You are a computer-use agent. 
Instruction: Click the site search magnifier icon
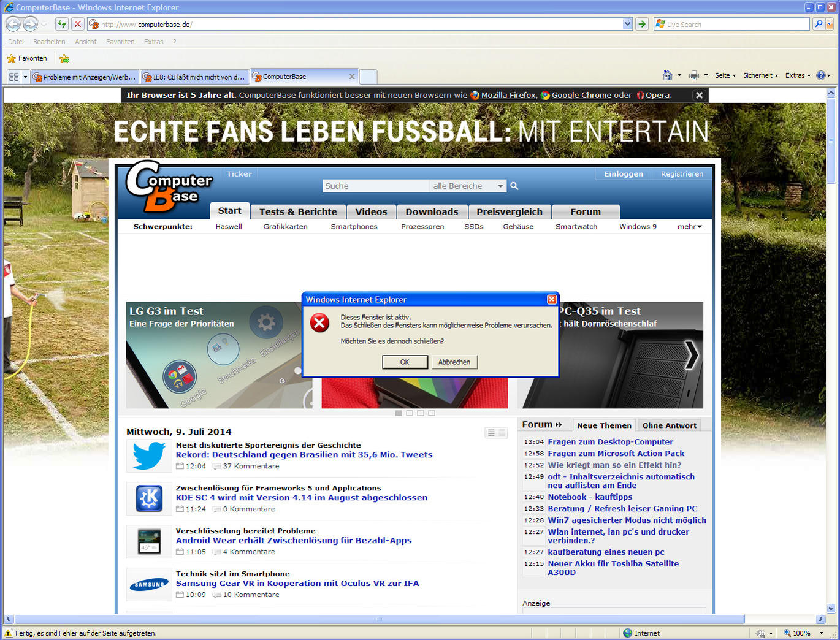pos(514,186)
